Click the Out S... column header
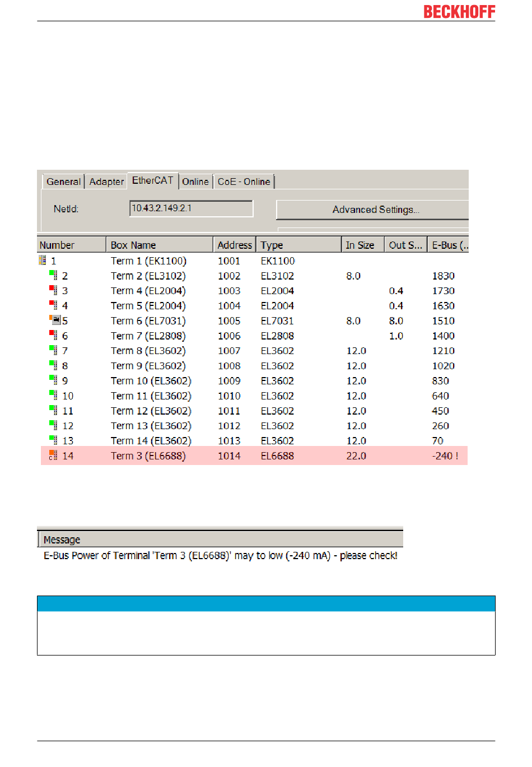The image size is (532, 767). coord(406,245)
